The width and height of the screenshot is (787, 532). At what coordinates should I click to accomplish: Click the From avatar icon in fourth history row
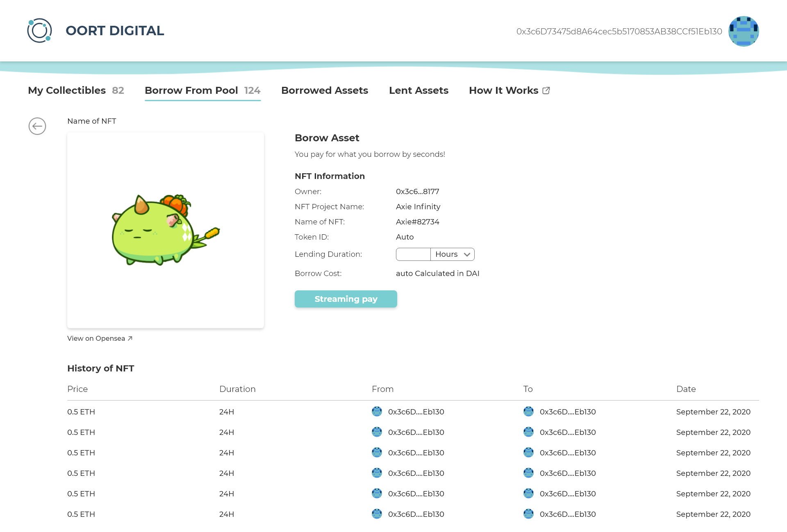[377, 473]
